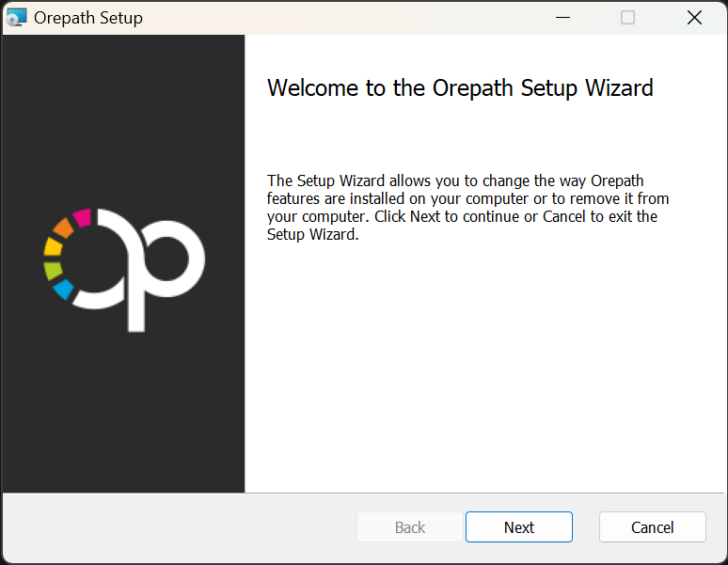Click the green segment of the Orepath logo
The image size is (728, 565).
[54, 270]
